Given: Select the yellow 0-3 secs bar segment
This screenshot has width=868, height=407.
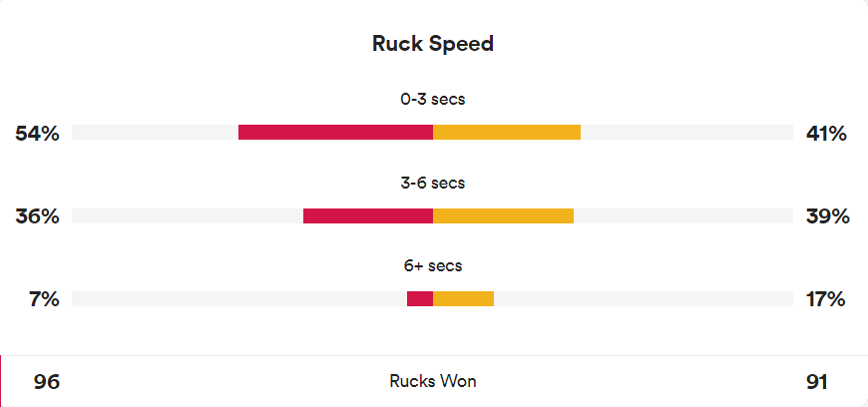Looking at the screenshot, I should pyautogui.click(x=507, y=133).
